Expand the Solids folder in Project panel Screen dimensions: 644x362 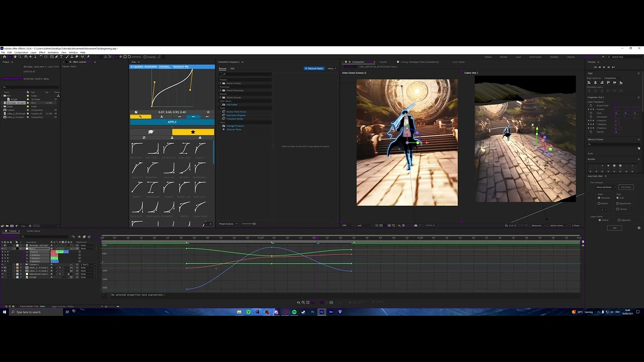pos(2,107)
